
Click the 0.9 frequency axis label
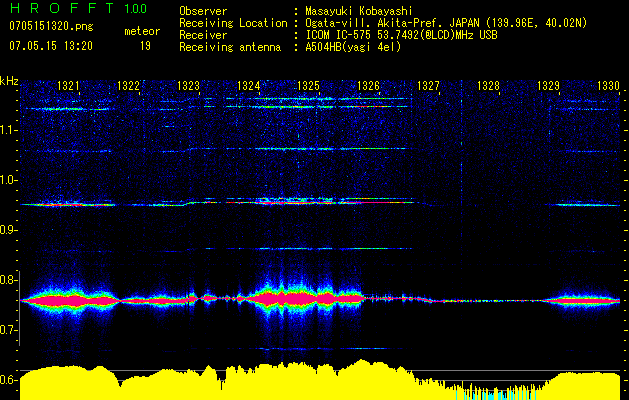click(x=9, y=230)
